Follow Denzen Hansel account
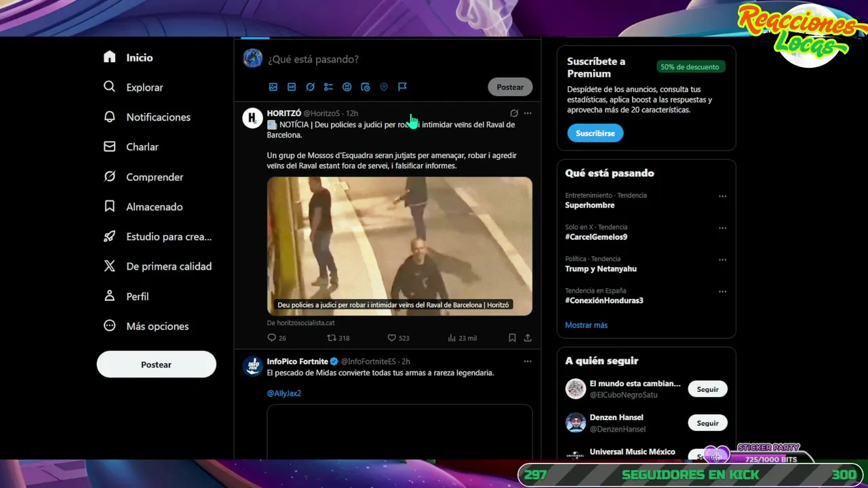Image resolution: width=868 pixels, height=488 pixels. pyautogui.click(x=707, y=423)
